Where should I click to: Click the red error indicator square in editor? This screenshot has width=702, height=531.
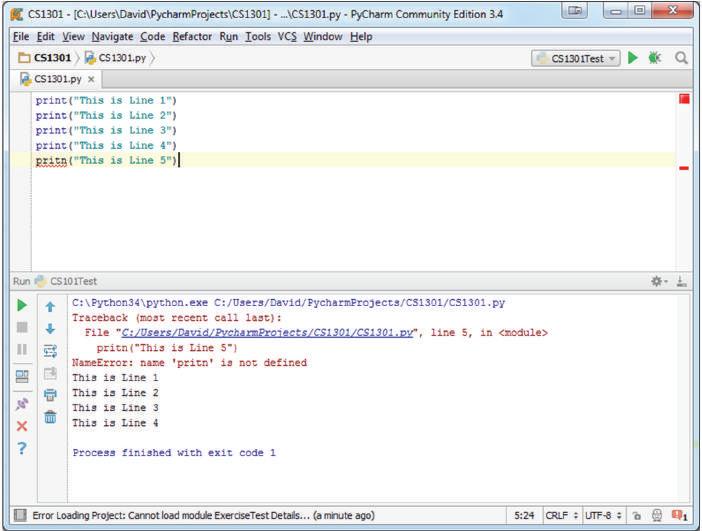click(684, 99)
